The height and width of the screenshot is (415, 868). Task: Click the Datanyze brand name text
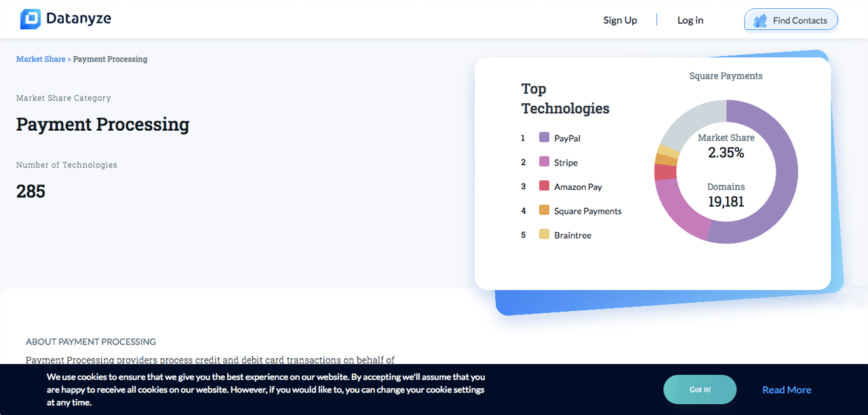point(79,19)
